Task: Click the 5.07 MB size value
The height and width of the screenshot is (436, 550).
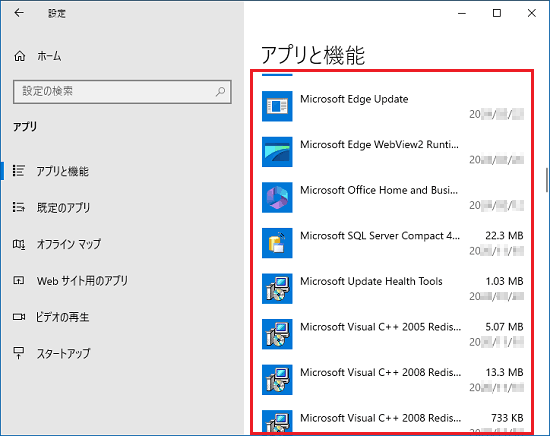Action: [504, 327]
